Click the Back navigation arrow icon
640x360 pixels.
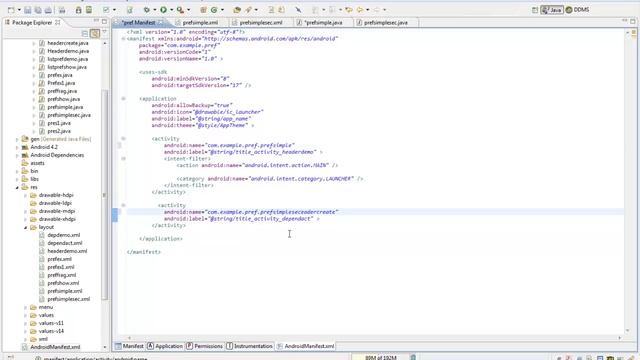click(360, 10)
